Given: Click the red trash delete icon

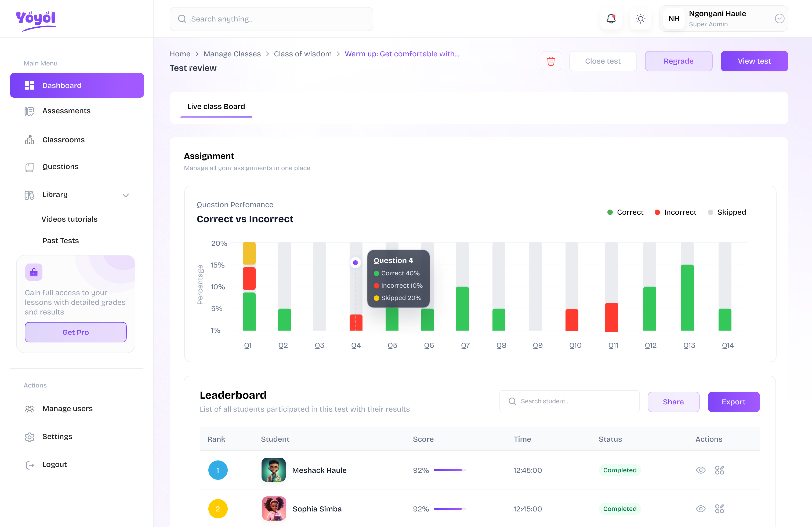Looking at the screenshot, I should tap(551, 61).
